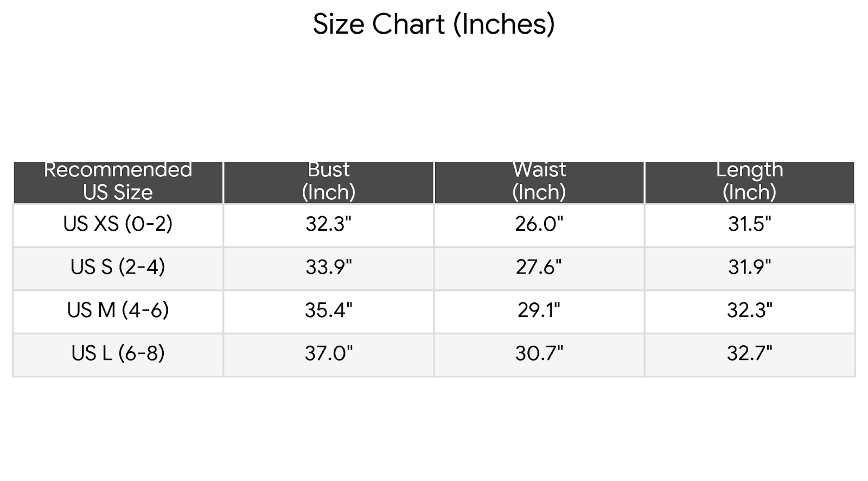Viewport: 868px width, 481px height.
Task: Select the waist value 30.7"
Action: click(539, 353)
